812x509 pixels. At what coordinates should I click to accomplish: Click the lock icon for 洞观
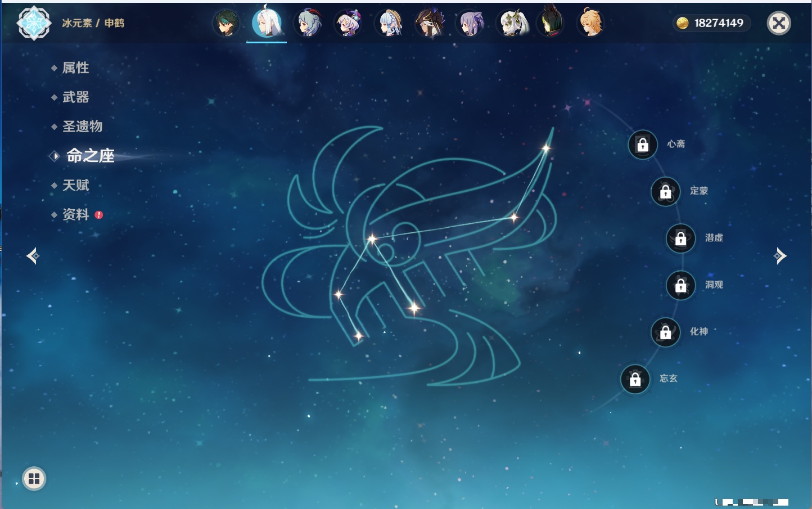coord(681,286)
